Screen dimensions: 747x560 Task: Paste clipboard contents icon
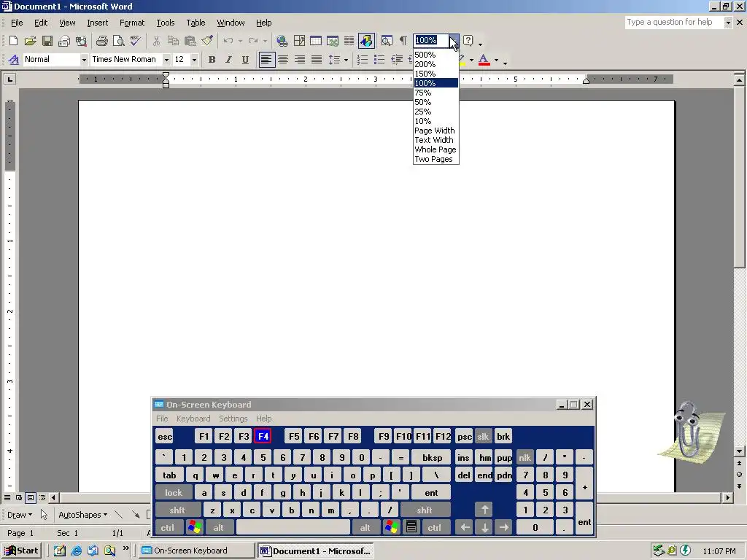click(x=190, y=41)
